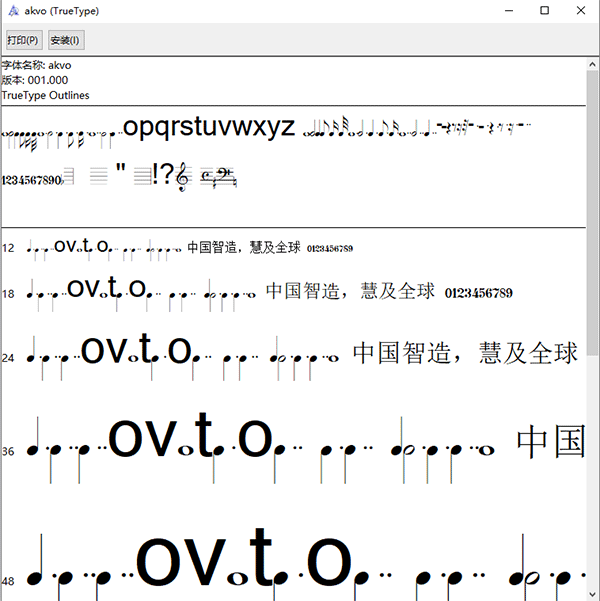This screenshot has height=601, width=600.
Task: Click the !? punctuation sample glyphs
Action: point(163,174)
